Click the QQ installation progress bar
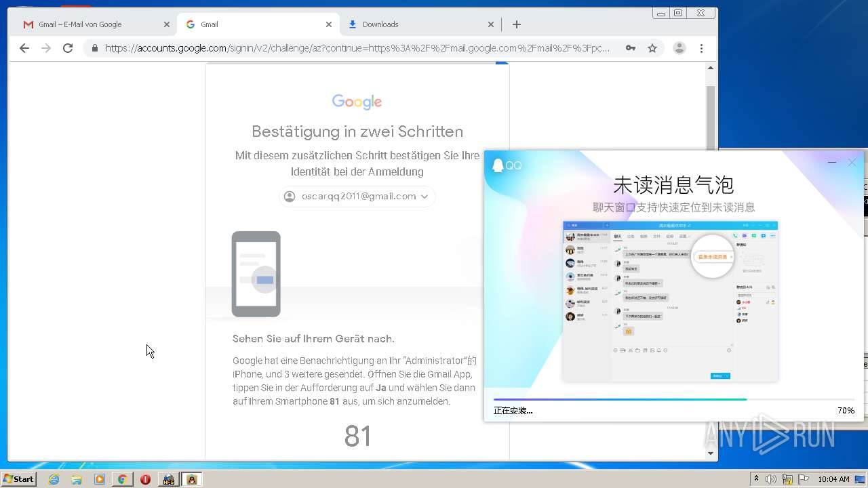This screenshot has width=868, height=488. point(674,399)
